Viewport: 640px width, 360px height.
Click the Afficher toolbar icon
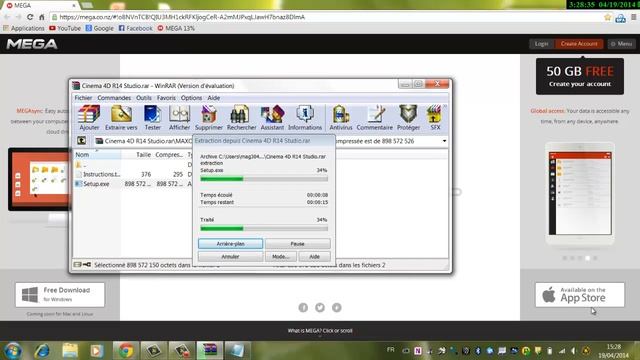tap(179, 118)
